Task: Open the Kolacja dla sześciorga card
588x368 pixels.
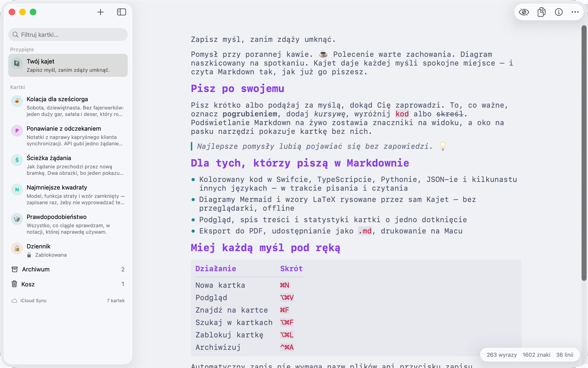Action: click(68, 106)
